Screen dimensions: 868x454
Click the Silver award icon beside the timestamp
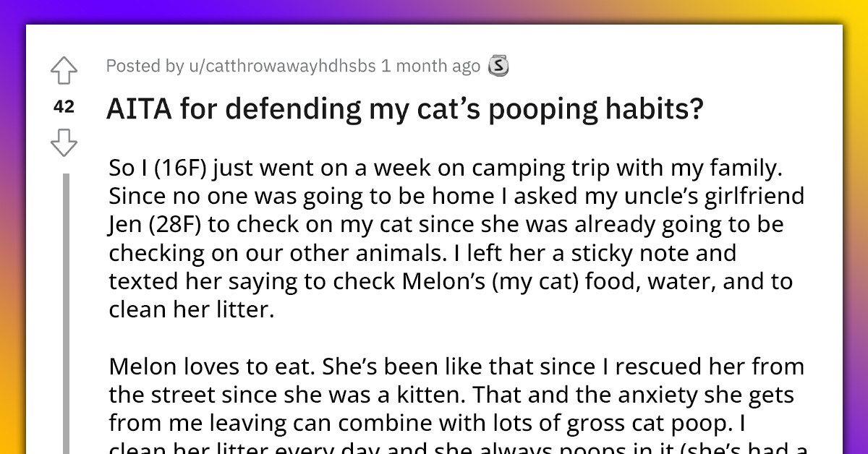pos(498,65)
